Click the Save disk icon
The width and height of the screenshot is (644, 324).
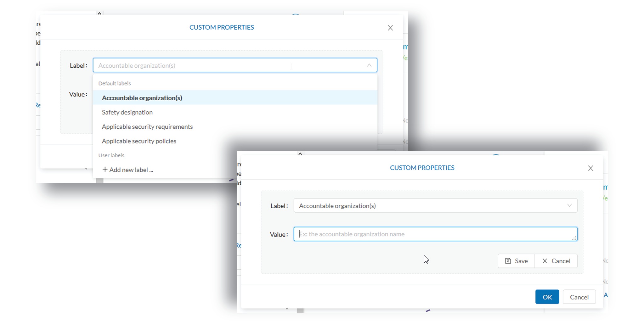[x=508, y=261]
